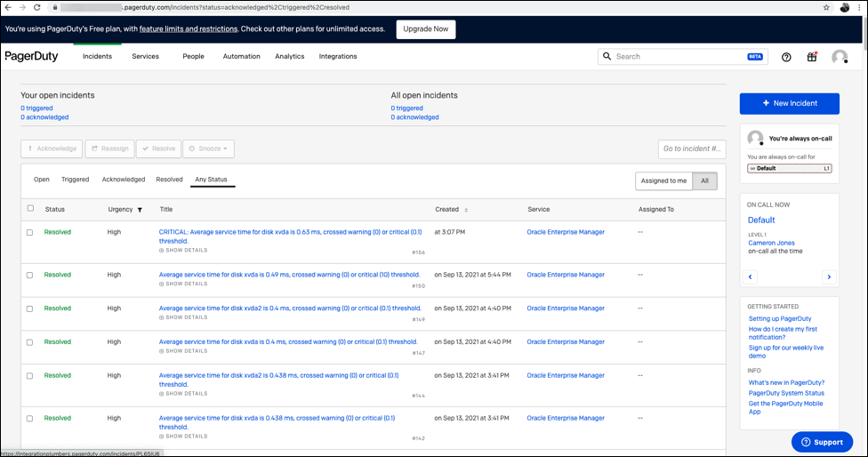Open the Support chat button
This screenshot has height=457, width=868.
coord(822,442)
